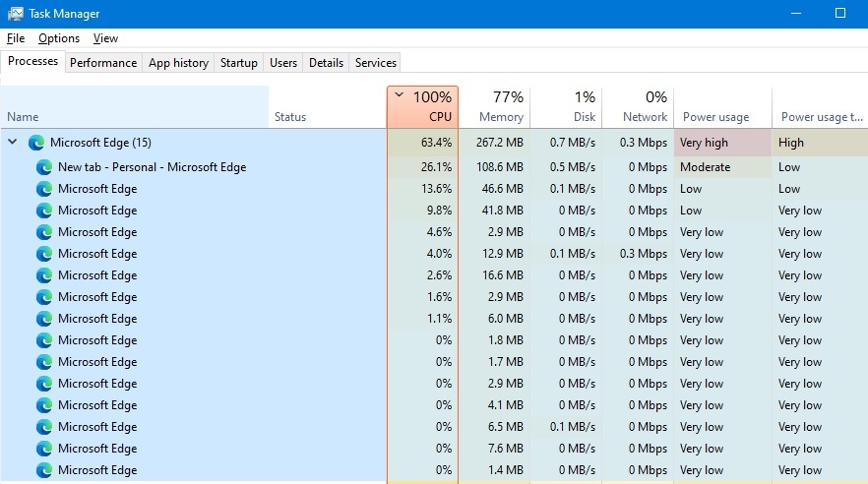The width and height of the screenshot is (868, 484).
Task: Switch to the Performance tab
Action: (103, 63)
